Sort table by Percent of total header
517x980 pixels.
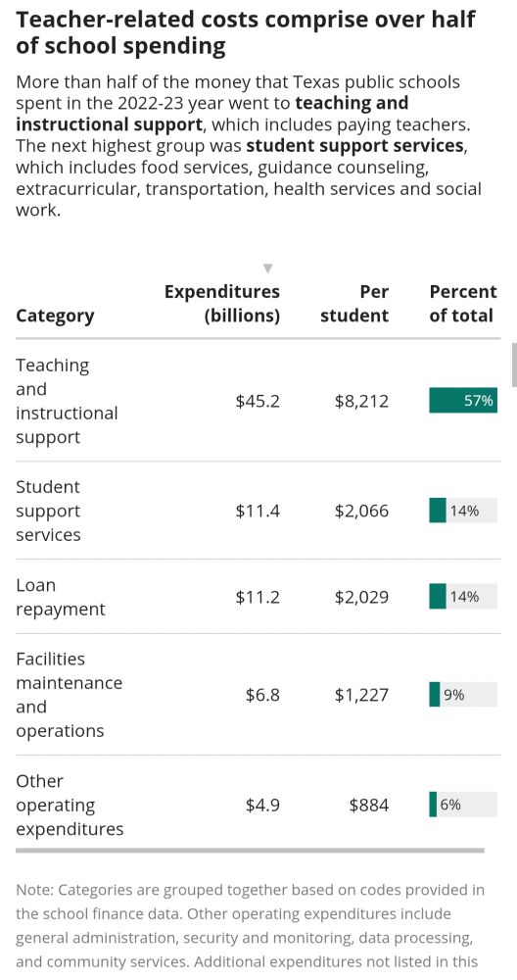pos(463,303)
